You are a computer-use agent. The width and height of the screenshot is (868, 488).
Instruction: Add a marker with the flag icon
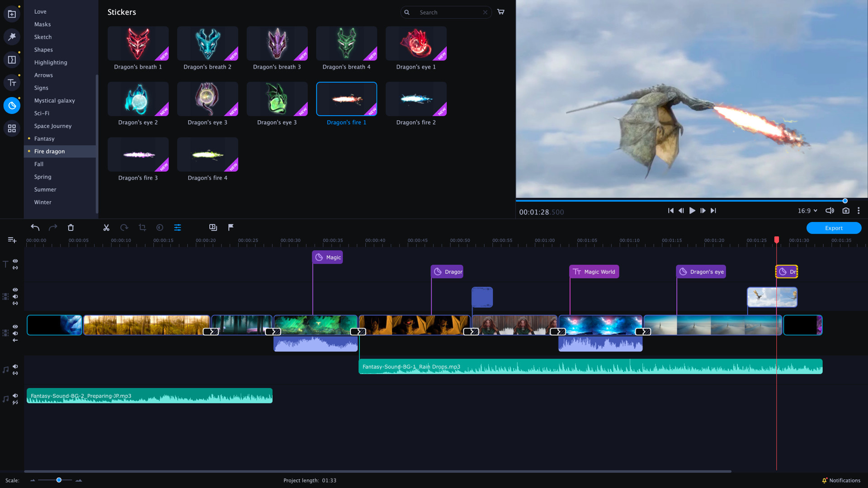(x=231, y=227)
